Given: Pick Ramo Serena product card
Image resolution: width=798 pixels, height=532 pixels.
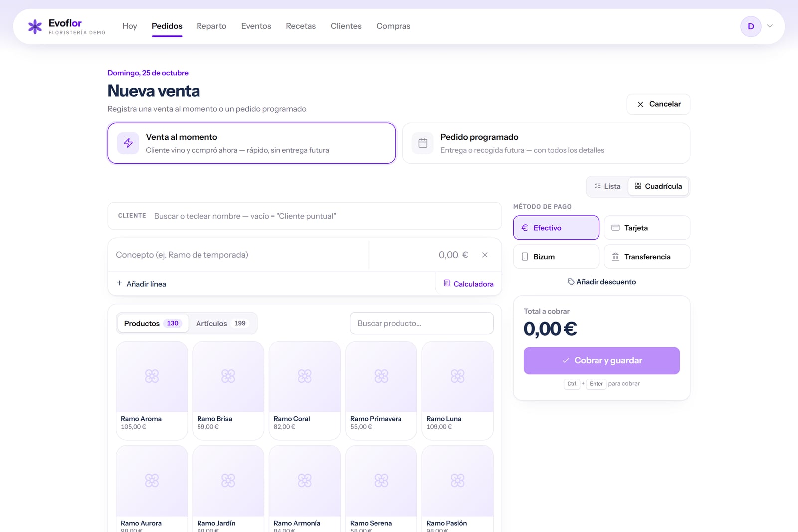Looking at the screenshot, I should pos(381,489).
